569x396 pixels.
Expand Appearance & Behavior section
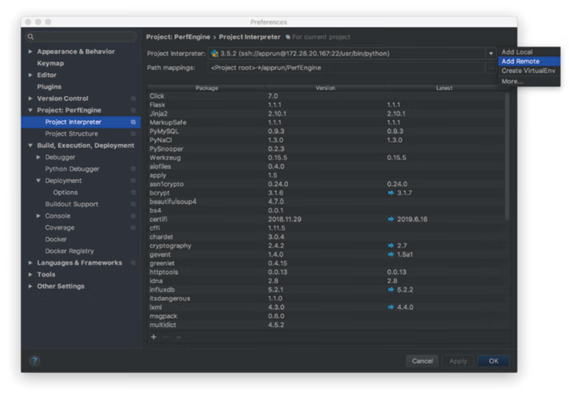[30, 52]
